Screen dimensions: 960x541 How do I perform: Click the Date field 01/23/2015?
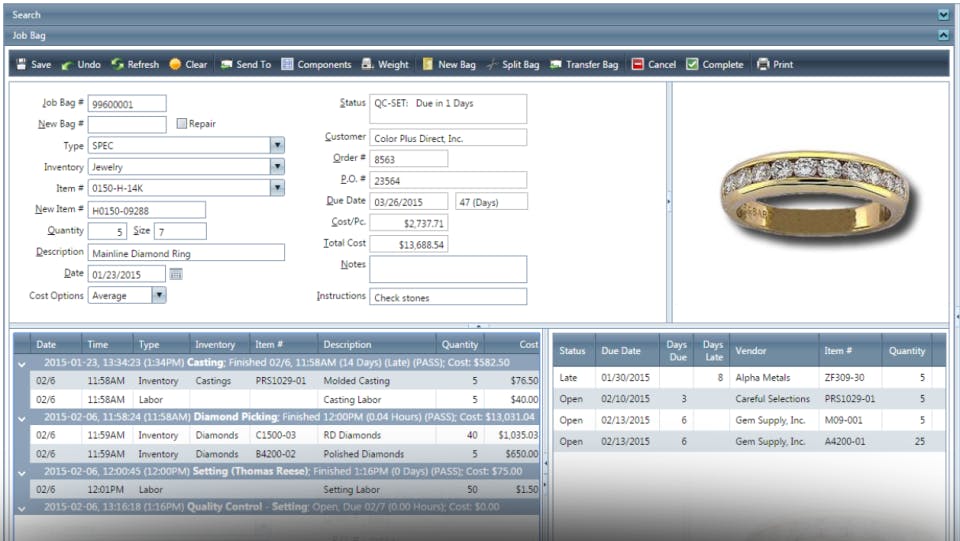(127, 274)
